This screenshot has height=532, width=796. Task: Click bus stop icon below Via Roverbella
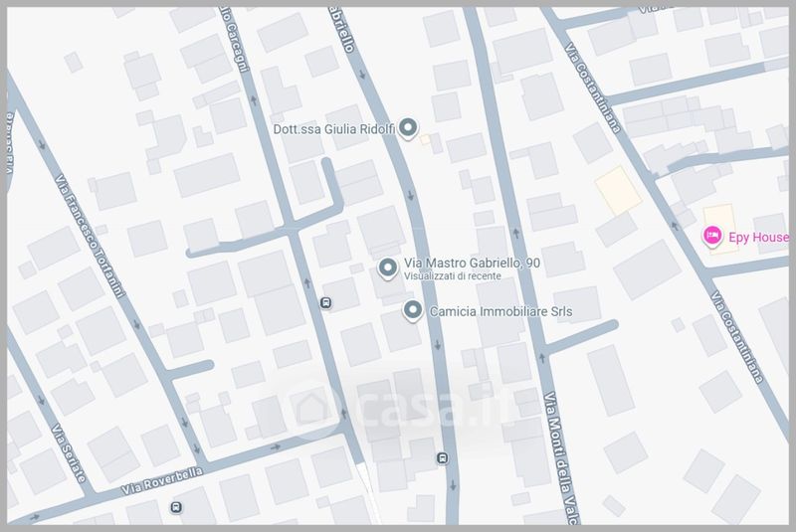click(x=175, y=507)
